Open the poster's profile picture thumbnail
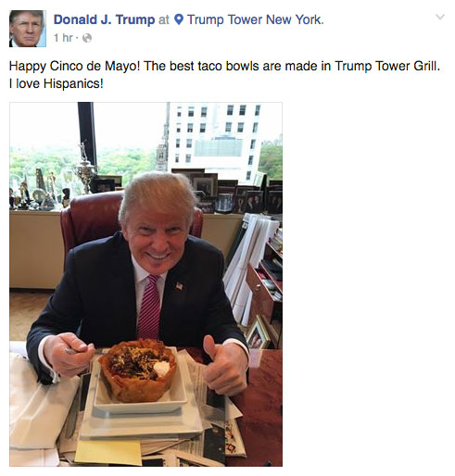 pyautogui.click(x=28, y=29)
